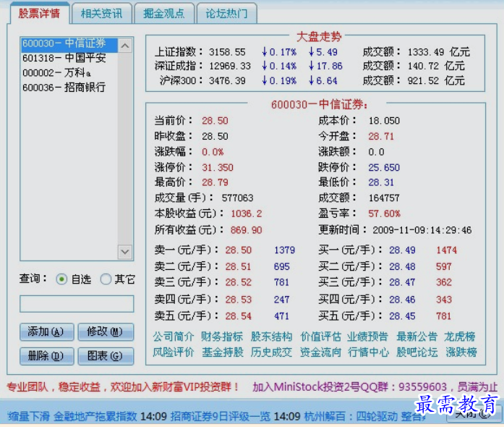
Task: Click the 跌停价 value 25.650
Action: click(x=384, y=167)
